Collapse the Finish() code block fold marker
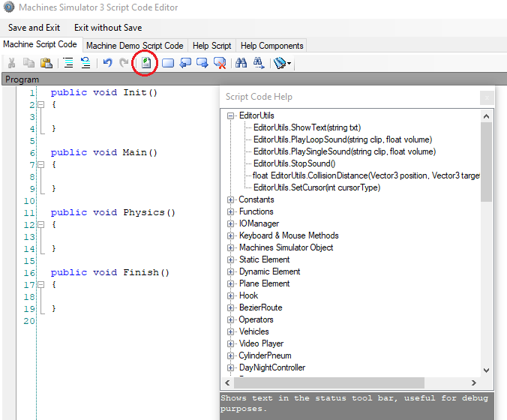This screenshot has height=420, width=507. pyautogui.click(x=41, y=284)
